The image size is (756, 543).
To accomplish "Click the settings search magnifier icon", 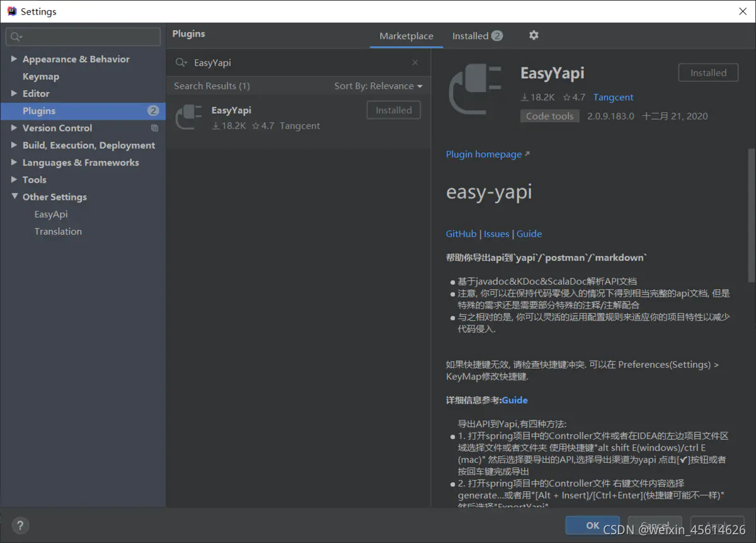I will click(x=16, y=37).
